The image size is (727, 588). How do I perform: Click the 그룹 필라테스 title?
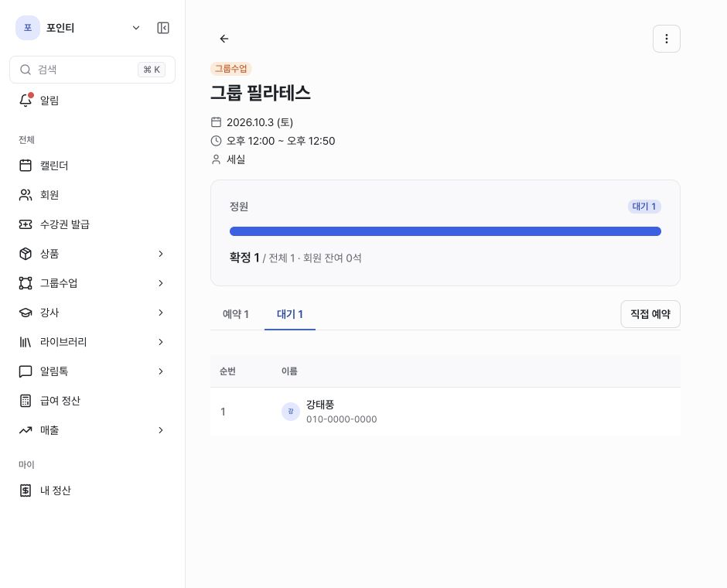pyautogui.click(x=261, y=93)
